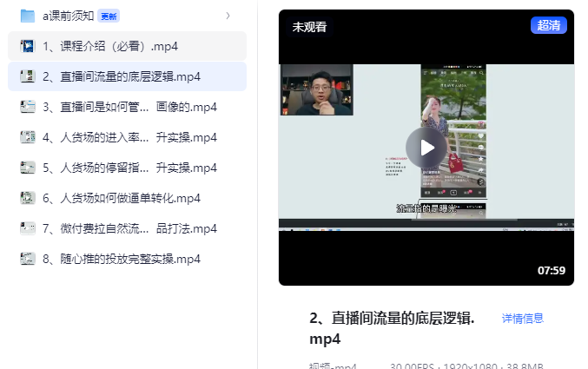Click thumbnail icon of 7、微付费 video
Image resolution: width=588 pixels, height=369 pixels.
coord(28,228)
